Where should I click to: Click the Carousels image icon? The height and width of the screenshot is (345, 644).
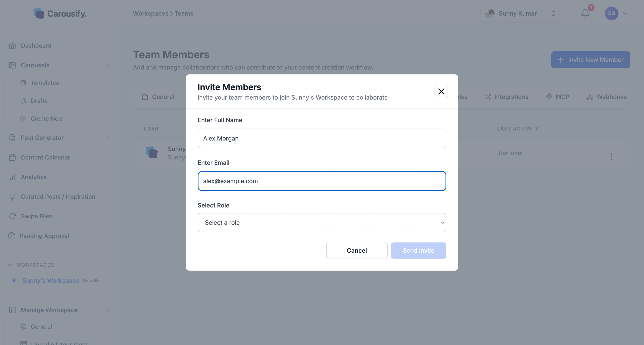[12, 65]
